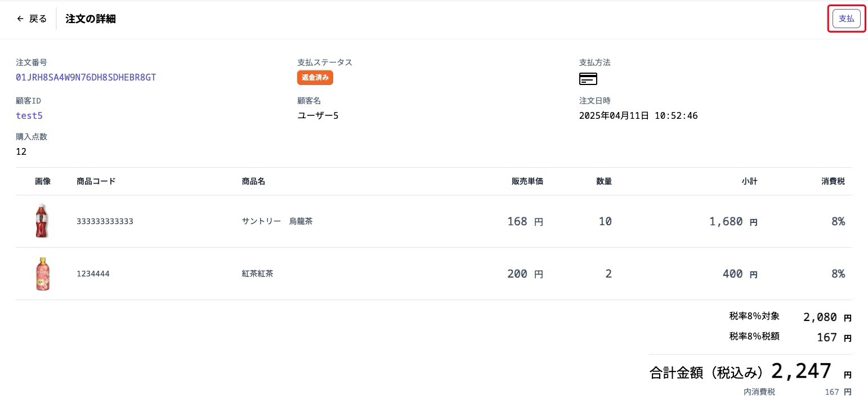The width and height of the screenshot is (868, 402).
Task: Click the 小計 column header
Action: click(749, 181)
